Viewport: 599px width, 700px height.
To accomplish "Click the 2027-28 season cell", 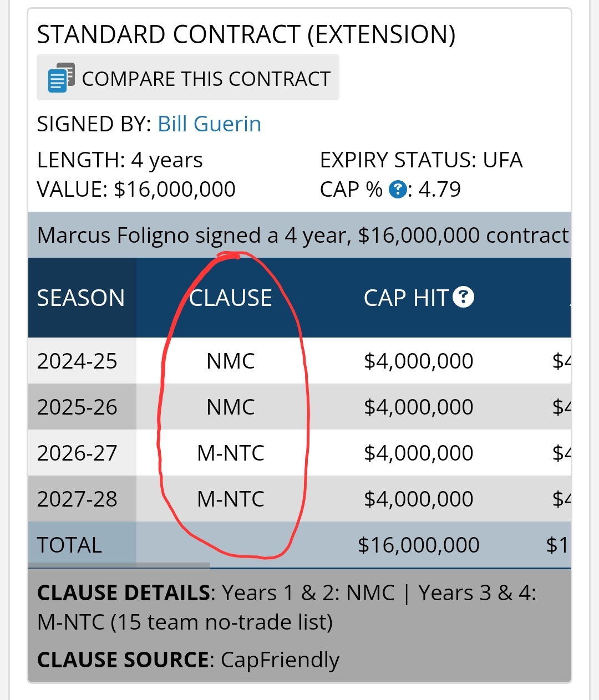I will [x=82, y=499].
